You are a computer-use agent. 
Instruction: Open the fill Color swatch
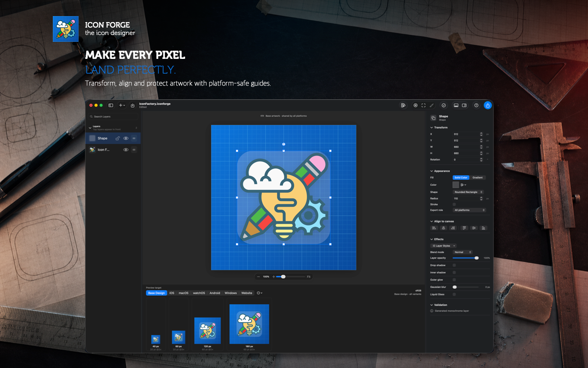click(x=456, y=185)
